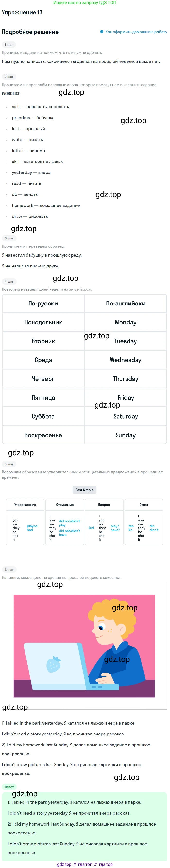Image resolution: width=170 pixels, height=868 pixels.
Task: Select the 'Ответ' table column header
Action: pos(144,505)
